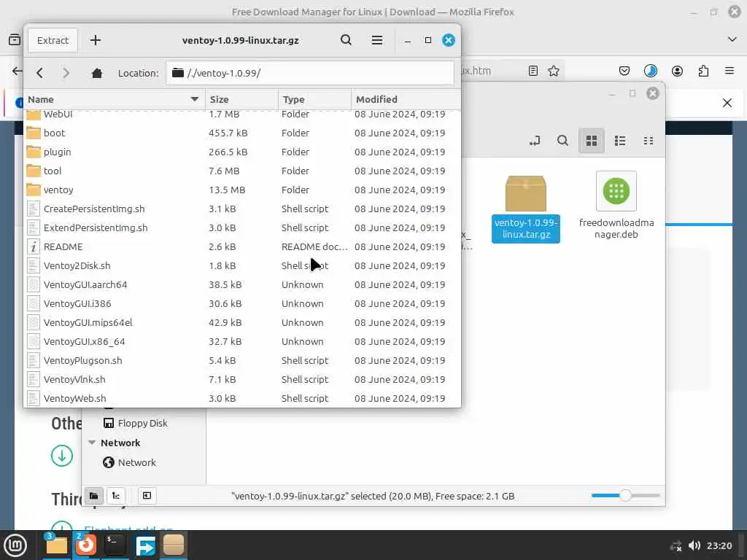Click the README info icon

[34, 246]
